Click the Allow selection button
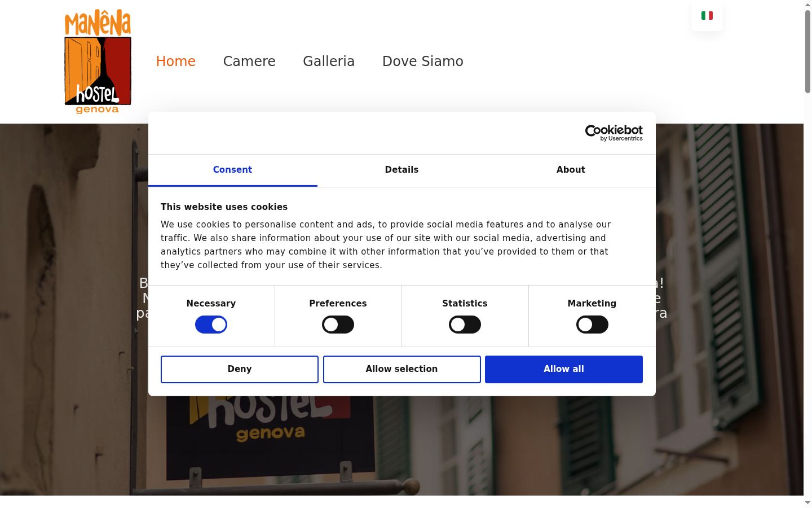The width and height of the screenshot is (812, 508). point(401,369)
